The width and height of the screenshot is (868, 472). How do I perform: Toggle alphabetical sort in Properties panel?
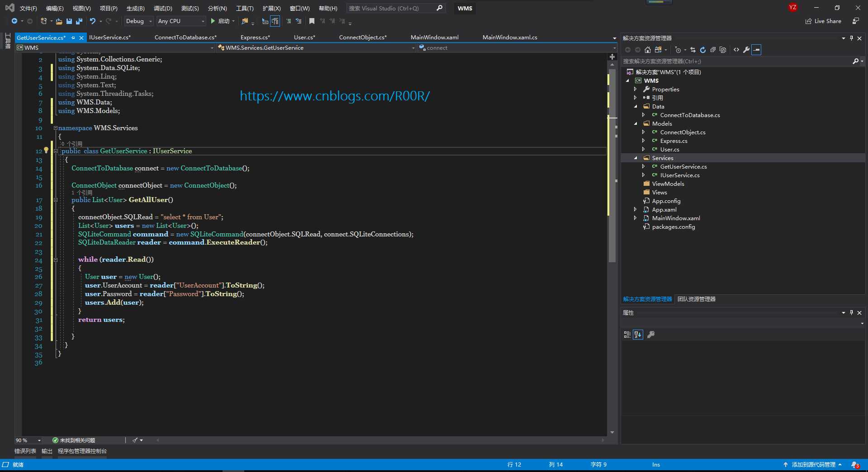pos(638,335)
